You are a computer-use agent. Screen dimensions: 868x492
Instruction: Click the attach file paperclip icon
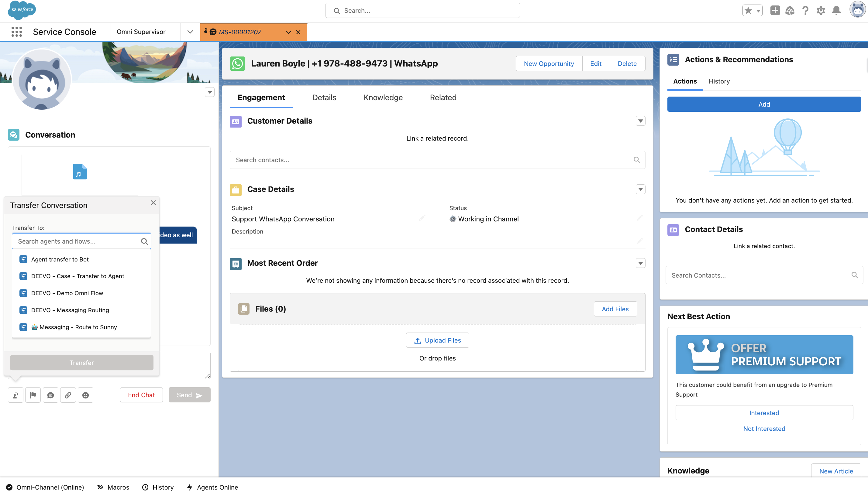coord(68,395)
